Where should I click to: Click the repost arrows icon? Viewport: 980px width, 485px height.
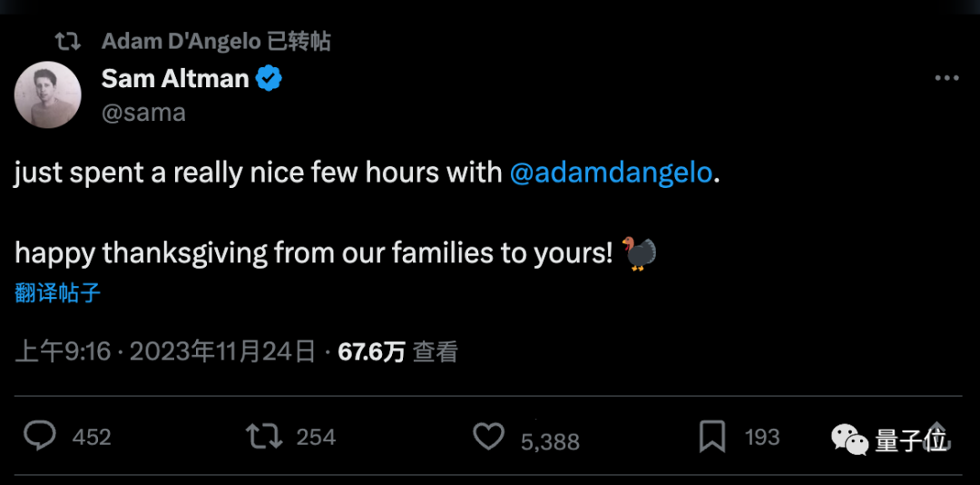point(264,437)
